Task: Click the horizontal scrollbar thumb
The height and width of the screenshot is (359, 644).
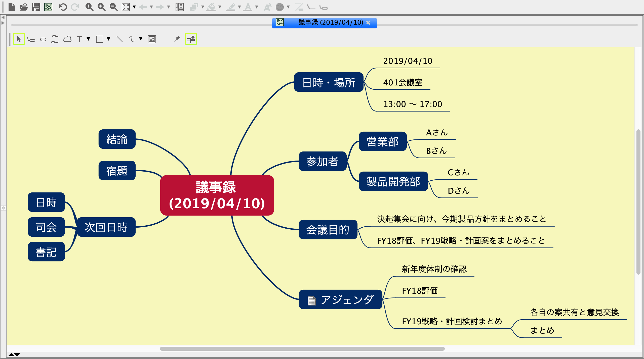Action: [x=302, y=349]
